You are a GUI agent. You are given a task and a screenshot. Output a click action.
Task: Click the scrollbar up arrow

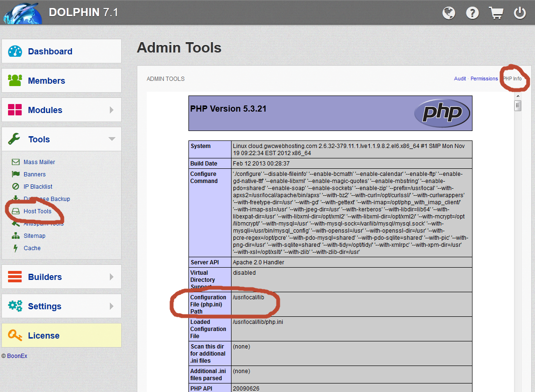tap(517, 96)
